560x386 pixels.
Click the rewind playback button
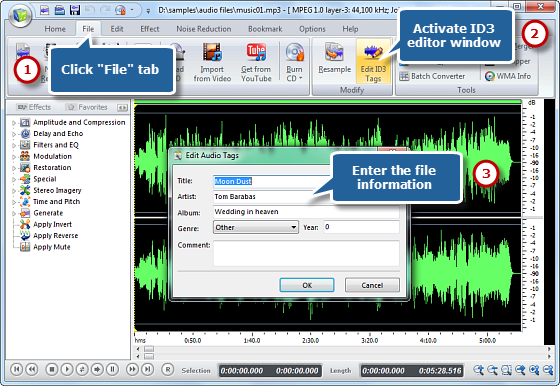pyautogui.click(x=32, y=369)
